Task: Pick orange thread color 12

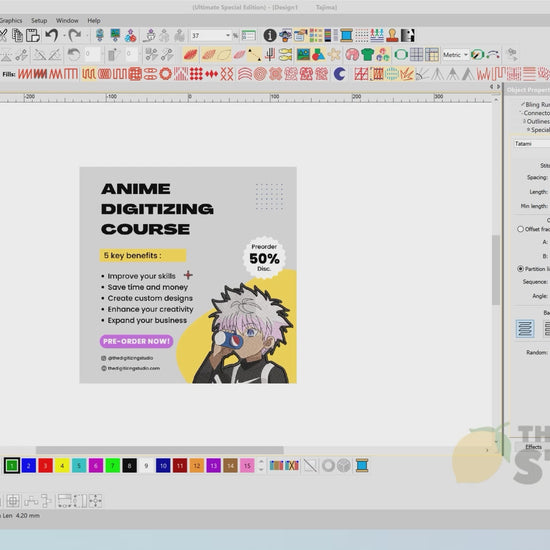Action: [x=196, y=465]
